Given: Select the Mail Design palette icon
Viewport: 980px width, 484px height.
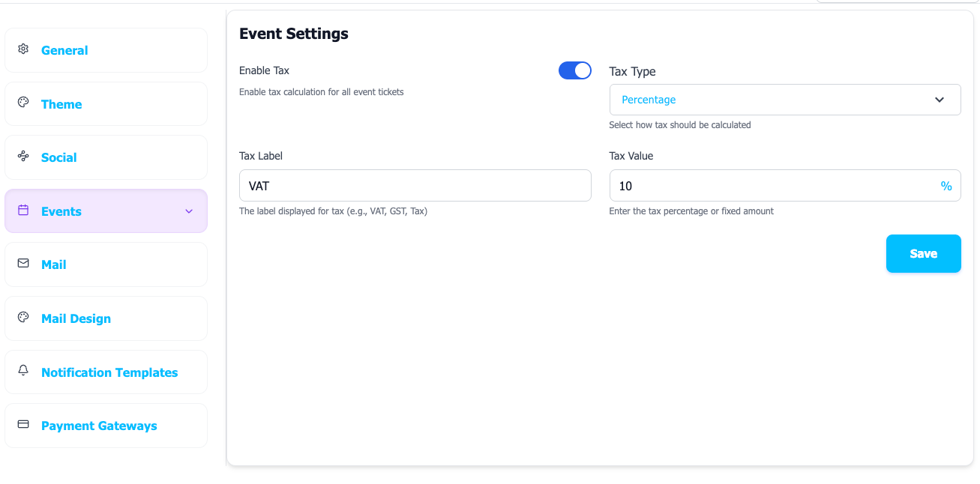Looking at the screenshot, I should (22, 318).
